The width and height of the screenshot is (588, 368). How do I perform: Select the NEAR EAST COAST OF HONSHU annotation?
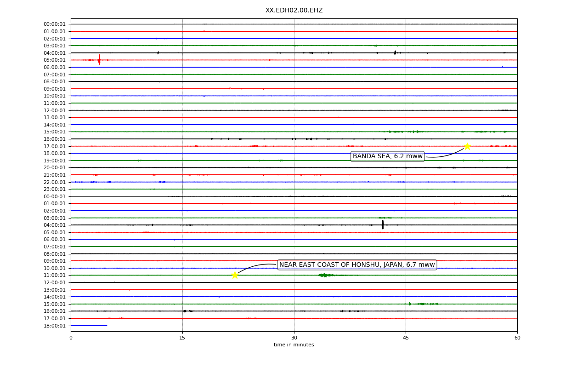[x=357, y=264]
